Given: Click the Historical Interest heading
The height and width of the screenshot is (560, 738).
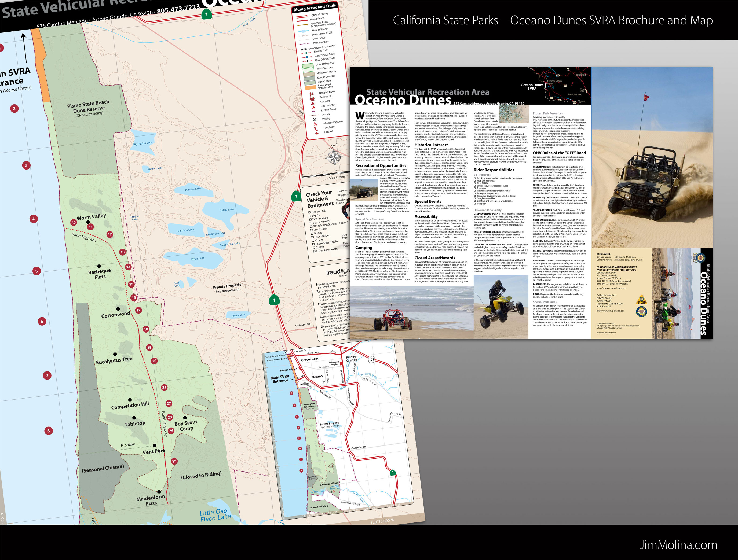Looking at the screenshot, I should tap(431, 145).
